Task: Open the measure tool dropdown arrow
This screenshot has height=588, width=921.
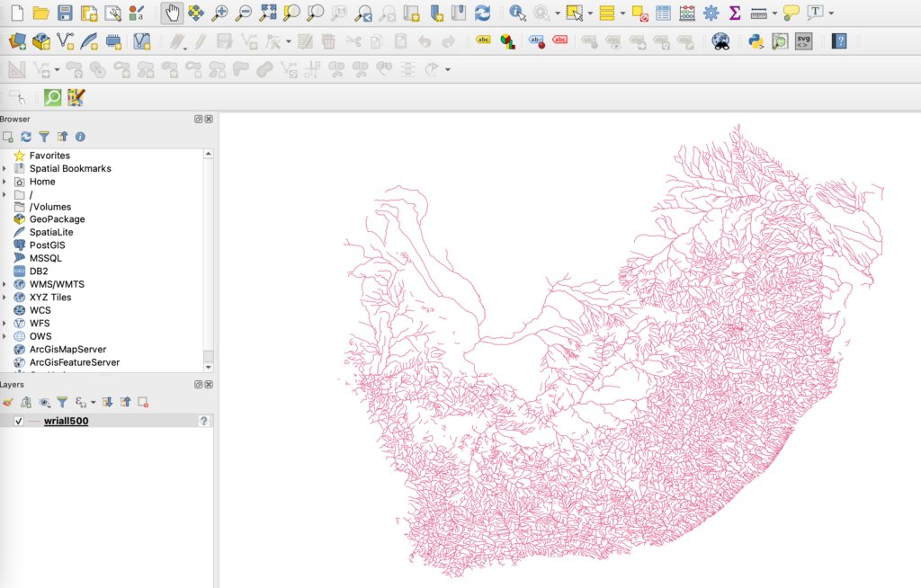Action: coord(774,13)
